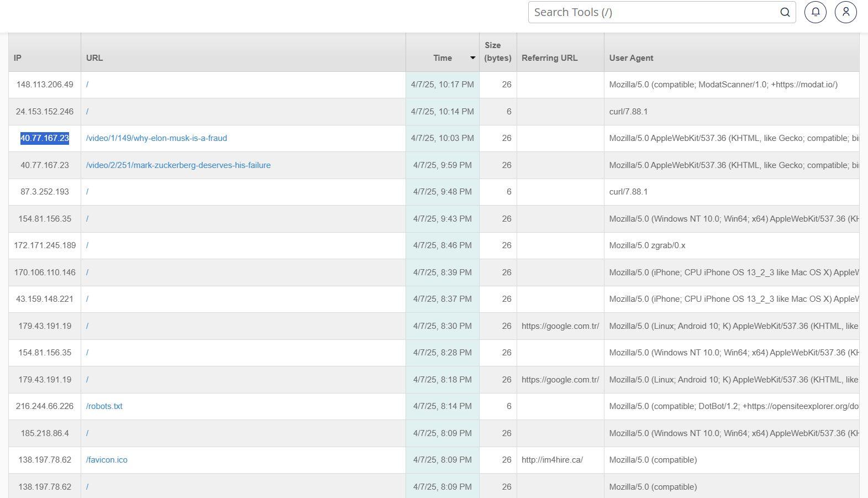This screenshot has height=498, width=868.
Task: Click the http://im4hire.ca/ referring URL
Action: [x=552, y=460]
